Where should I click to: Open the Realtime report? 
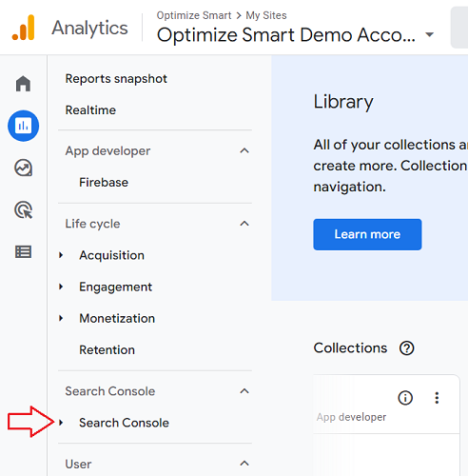click(x=90, y=110)
